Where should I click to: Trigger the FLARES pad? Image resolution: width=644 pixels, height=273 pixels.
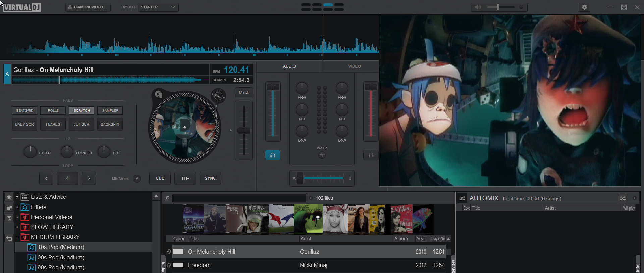point(53,124)
